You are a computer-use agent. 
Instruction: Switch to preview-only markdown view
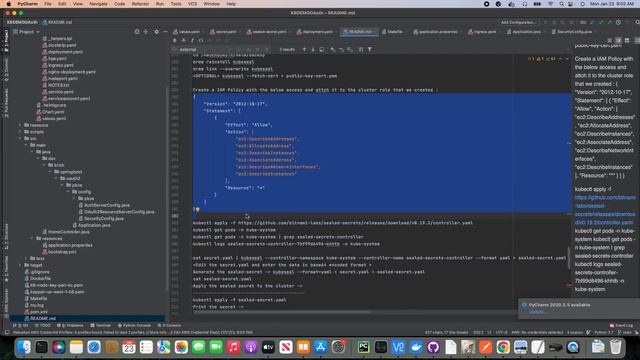[x=627, y=40]
